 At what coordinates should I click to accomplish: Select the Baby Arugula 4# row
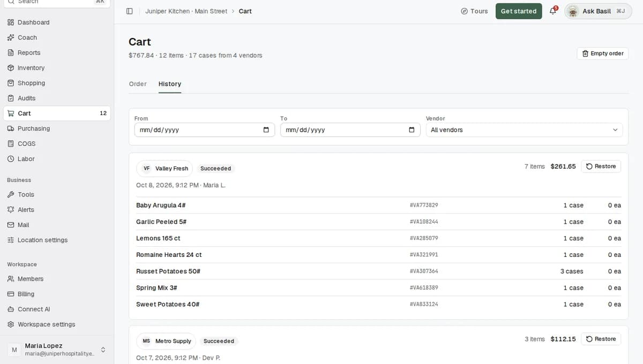[x=378, y=206]
